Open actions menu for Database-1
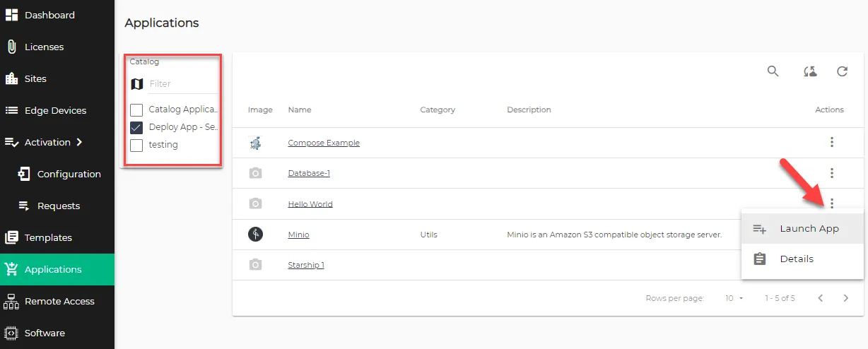This screenshot has width=868, height=349. (832, 173)
